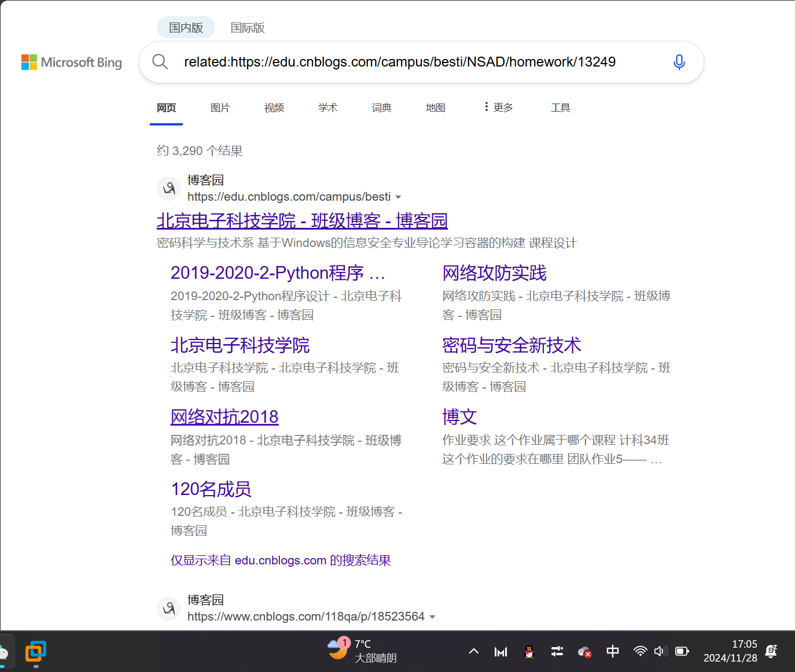Switch to 国际版 search mode
This screenshot has width=795, height=672.
248,28
